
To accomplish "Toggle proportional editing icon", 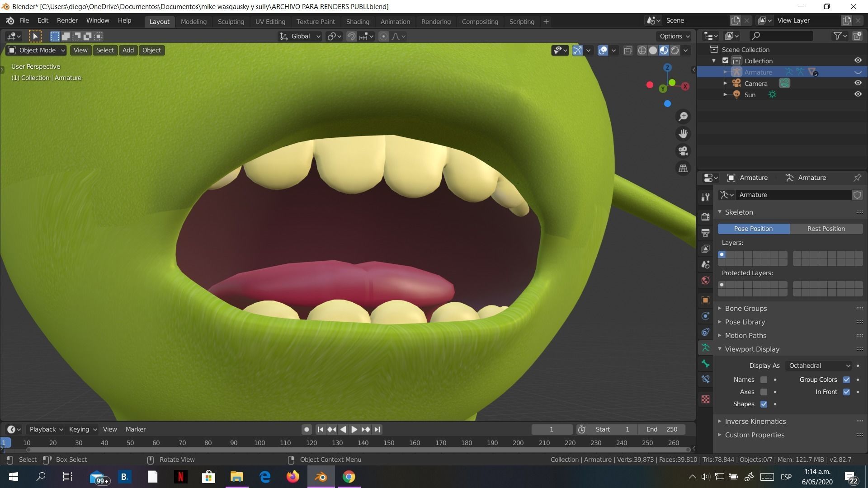I will (383, 36).
